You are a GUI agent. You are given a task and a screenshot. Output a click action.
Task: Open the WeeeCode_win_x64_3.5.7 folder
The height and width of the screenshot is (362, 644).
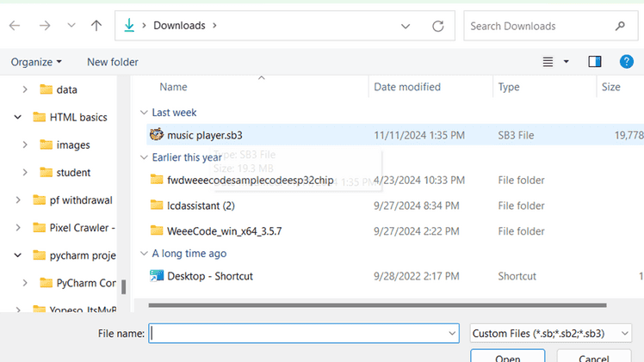pos(224,230)
